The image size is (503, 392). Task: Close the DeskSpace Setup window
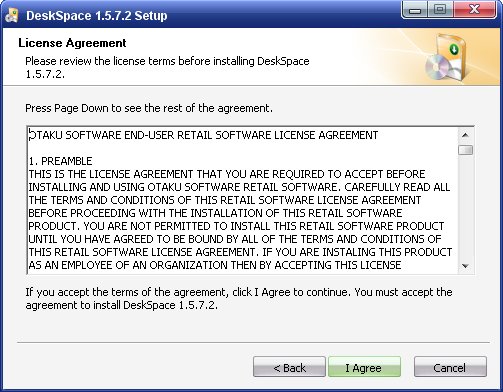coord(474,10)
